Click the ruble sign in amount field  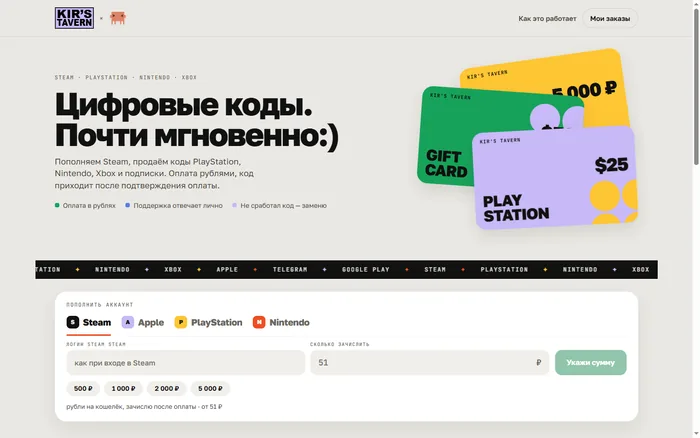[x=538, y=363]
